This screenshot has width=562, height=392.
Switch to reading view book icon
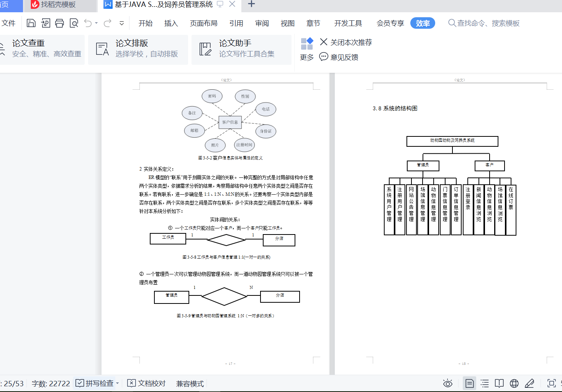499,383
